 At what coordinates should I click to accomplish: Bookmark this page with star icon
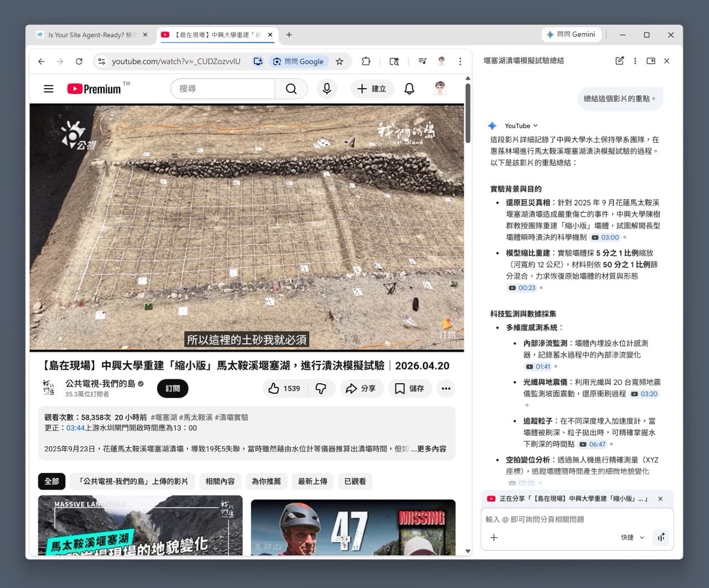(340, 61)
